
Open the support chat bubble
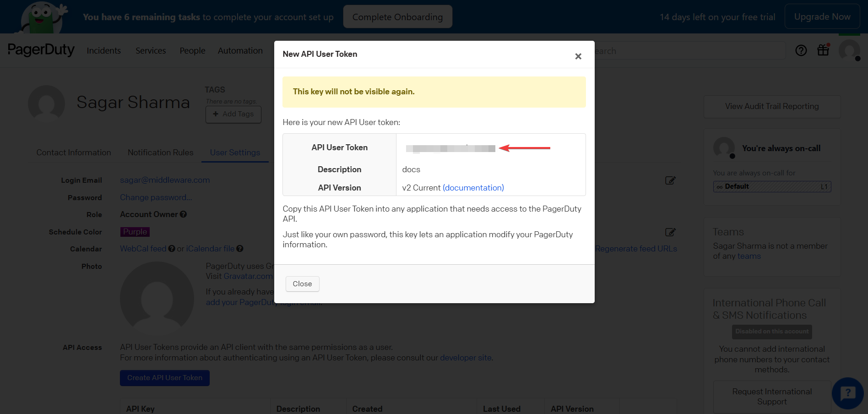(847, 393)
